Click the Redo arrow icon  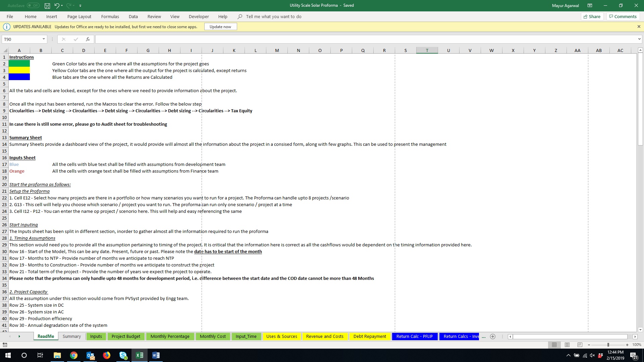coord(69,6)
